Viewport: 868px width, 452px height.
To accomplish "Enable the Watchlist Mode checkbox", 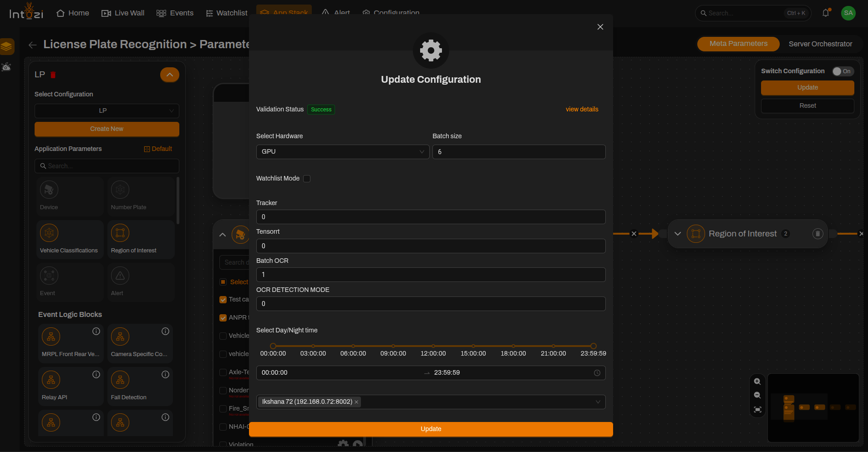I will tap(307, 179).
